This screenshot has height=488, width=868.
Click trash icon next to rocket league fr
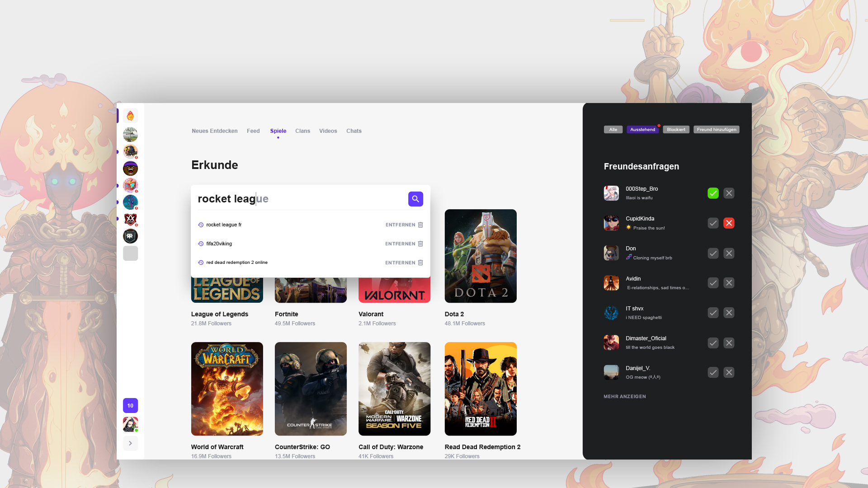(x=420, y=225)
